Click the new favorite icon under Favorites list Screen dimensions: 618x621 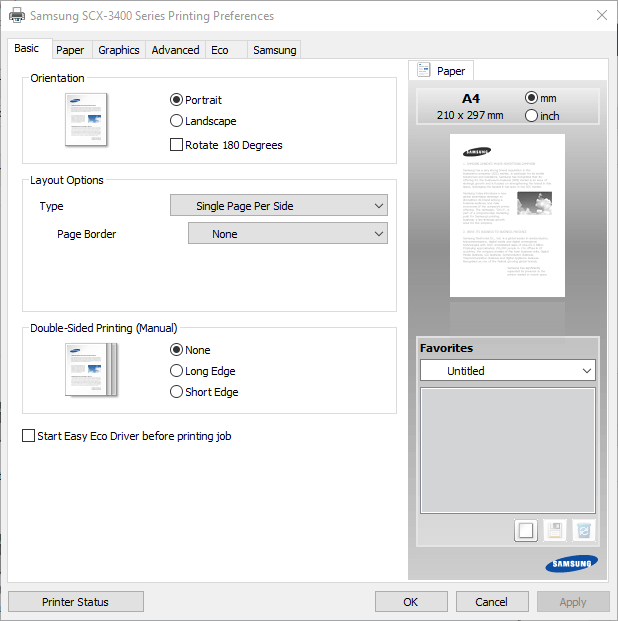[x=526, y=530]
